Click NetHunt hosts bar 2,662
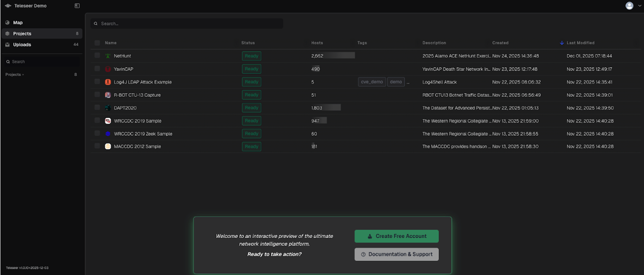 pos(333,56)
